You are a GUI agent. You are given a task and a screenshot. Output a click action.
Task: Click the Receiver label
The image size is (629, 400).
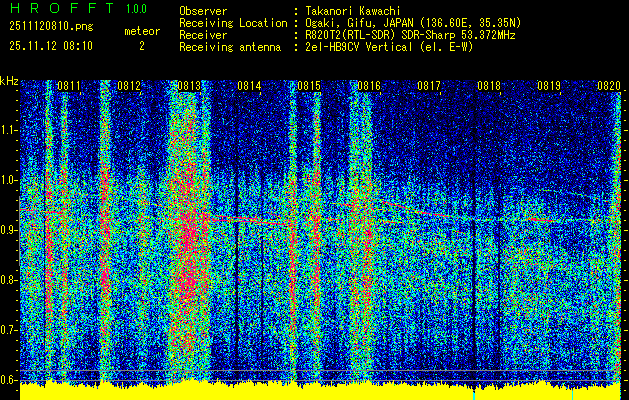tap(203, 35)
